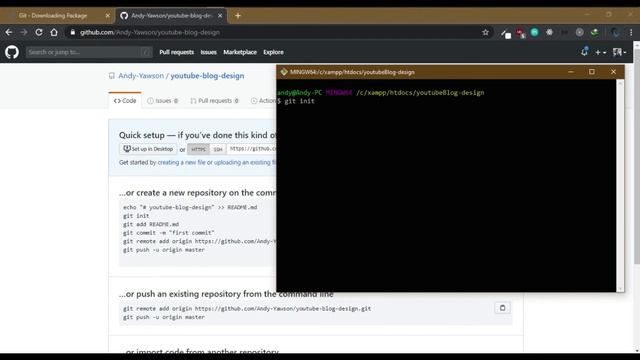
Task: Open the youtube-blog-design repository link
Action: [207, 76]
